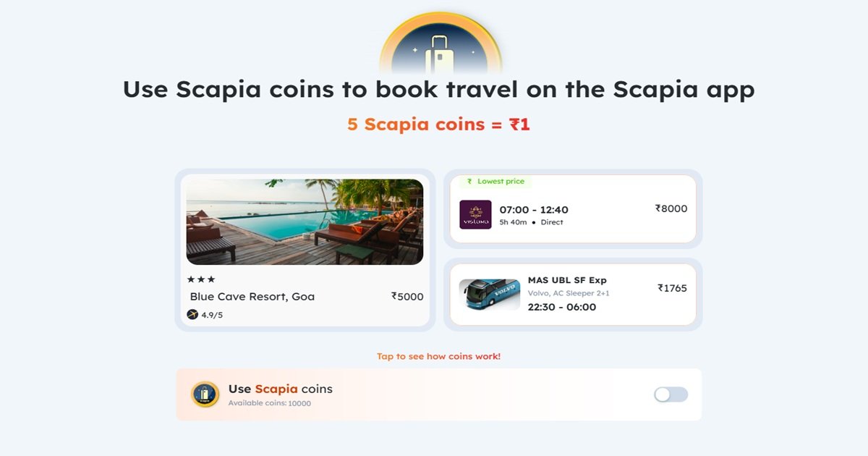868x456 pixels.
Task: Tap to see how coins work link
Action: pyautogui.click(x=438, y=356)
